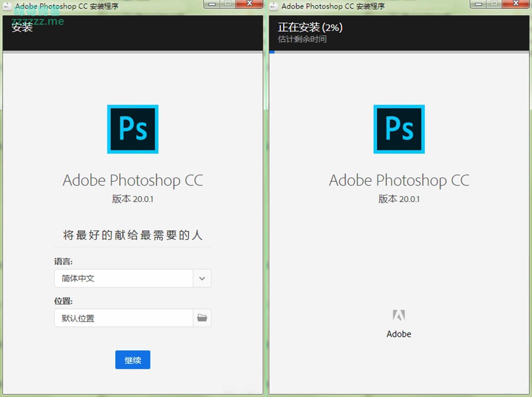This screenshot has width=532, height=397.
Task: Maximize the left installer window
Action: [x=228, y=4]
